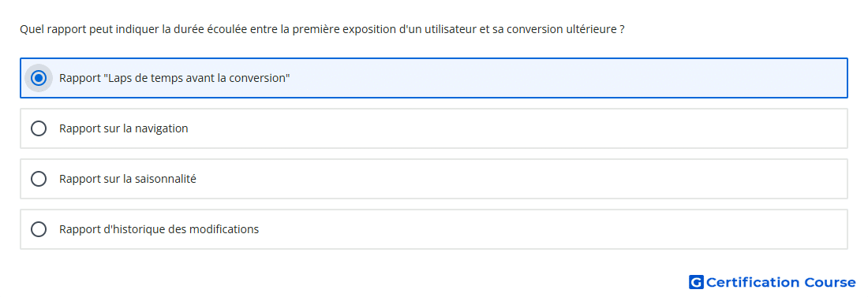This screenshot has height=297, width=868.
Task: Click the label text "Rapport sur la navigation"
Action: click(123, 128)
